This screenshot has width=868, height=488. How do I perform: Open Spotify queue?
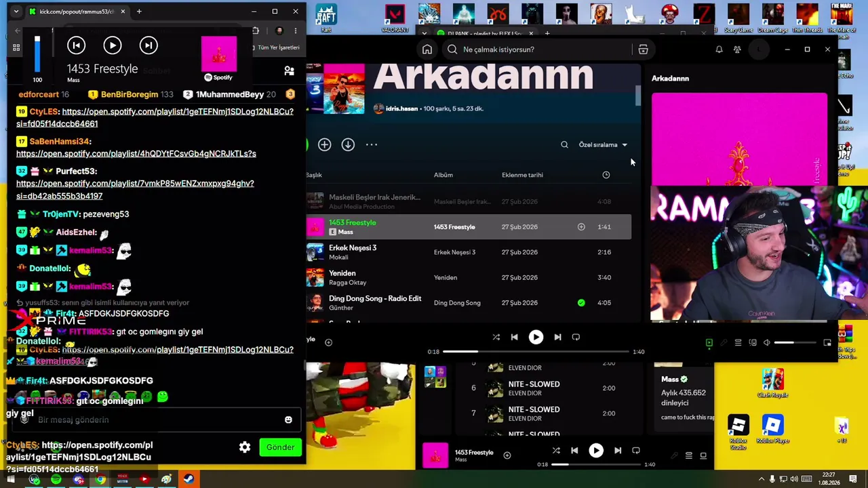(738, 343)
